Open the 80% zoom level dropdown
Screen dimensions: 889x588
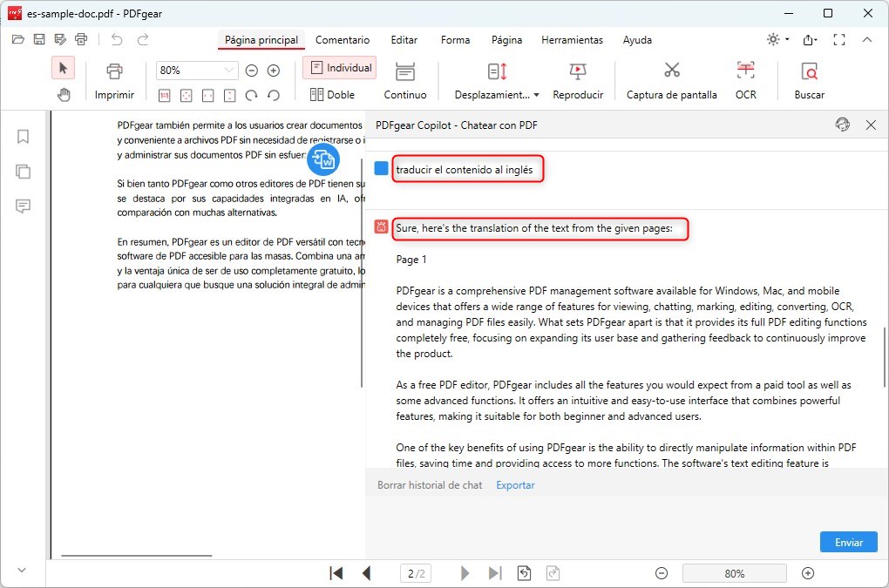228,71
